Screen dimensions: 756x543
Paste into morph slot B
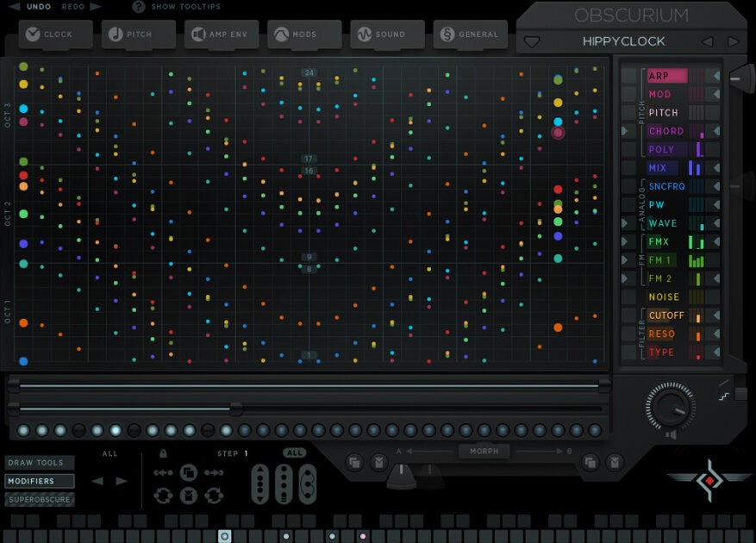coord(615,463)
